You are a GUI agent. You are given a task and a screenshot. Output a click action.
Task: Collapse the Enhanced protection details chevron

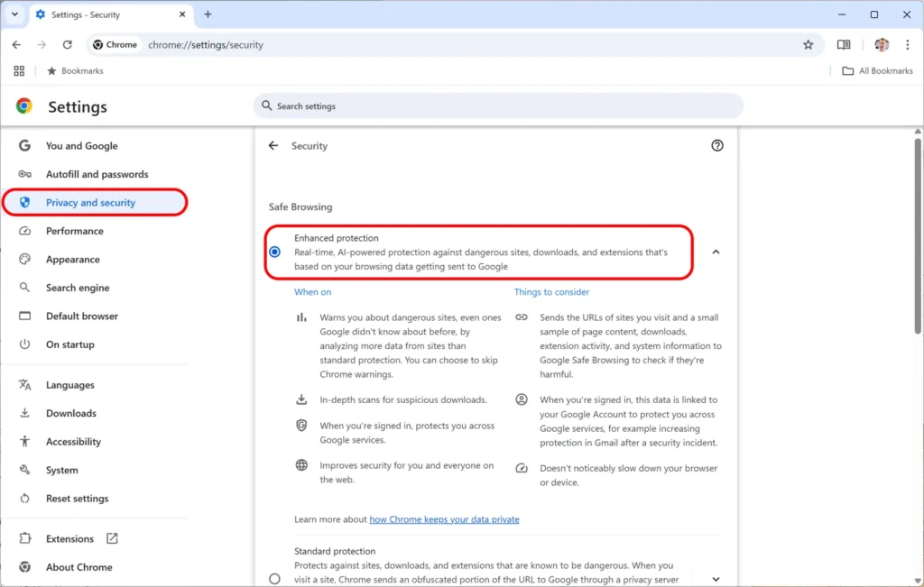tap(716, 252)
